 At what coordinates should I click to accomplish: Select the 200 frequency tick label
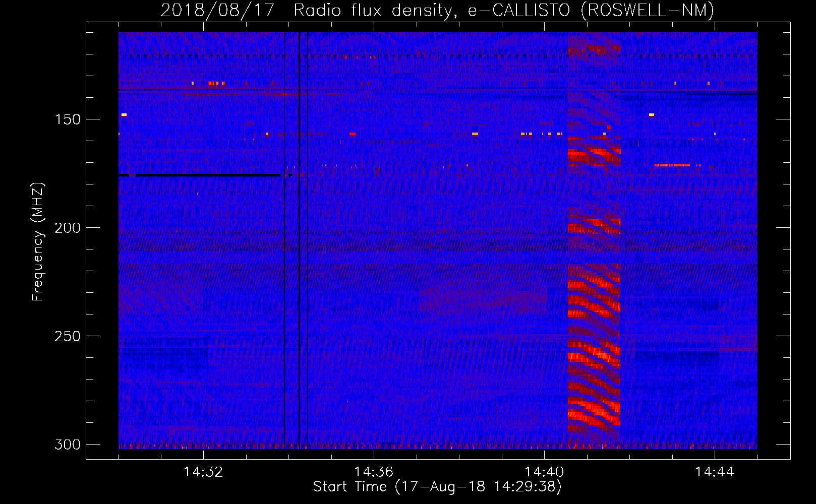point(68,228)
